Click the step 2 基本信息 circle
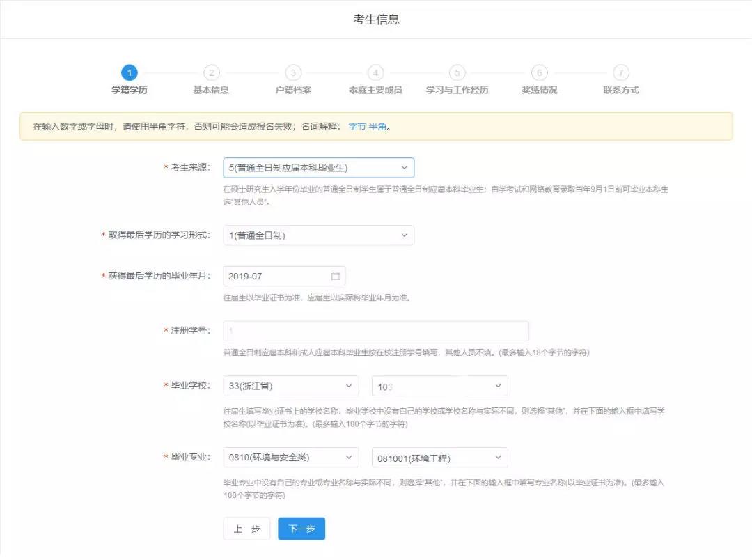The height and width of the screenshot is (560, 752). pyautogui.click(x=211, y=72)
